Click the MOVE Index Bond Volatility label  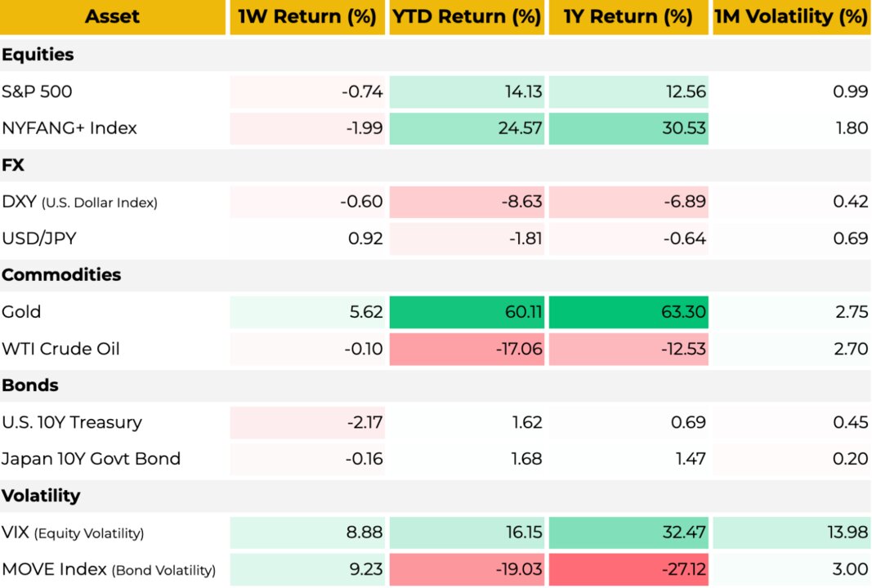pyautogui.click(x=109, y=569)
